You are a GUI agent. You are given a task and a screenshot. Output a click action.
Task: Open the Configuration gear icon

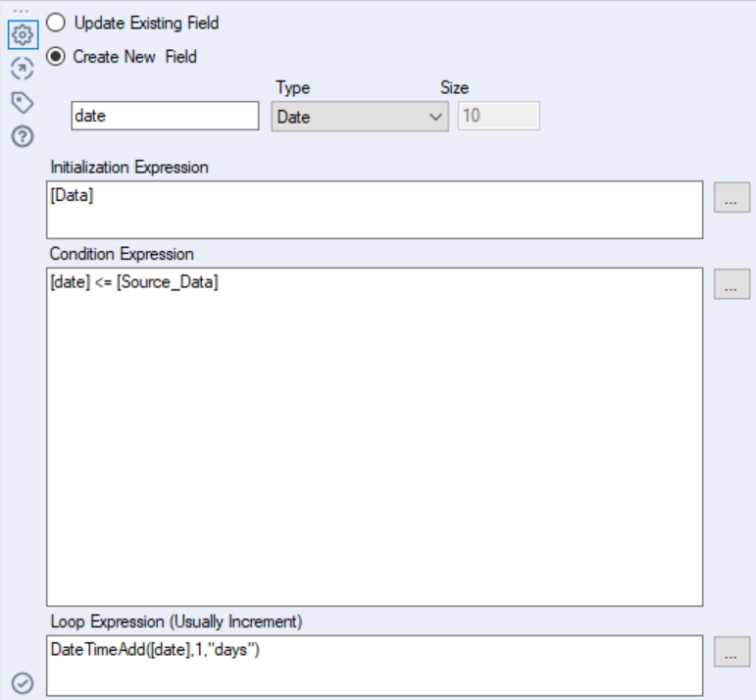pos(23,34)
